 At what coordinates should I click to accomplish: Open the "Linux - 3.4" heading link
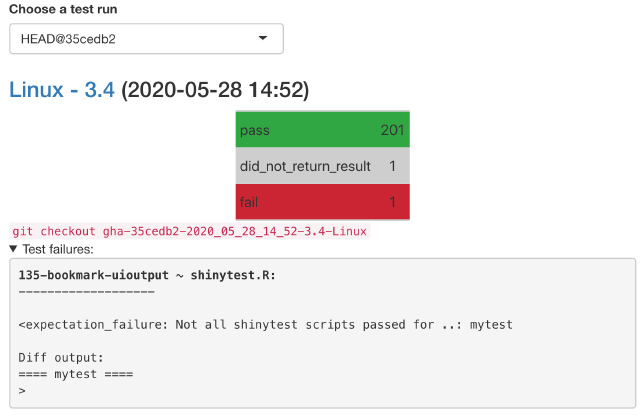[61, 90]
